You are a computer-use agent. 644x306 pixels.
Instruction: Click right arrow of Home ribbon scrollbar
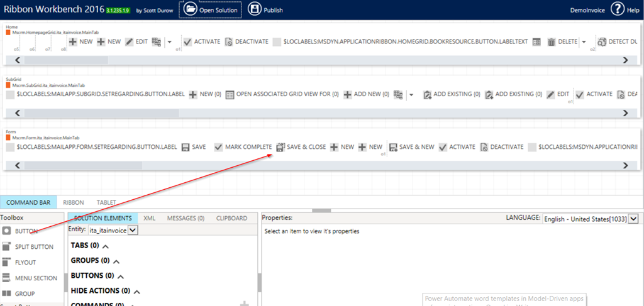(625, 60)
